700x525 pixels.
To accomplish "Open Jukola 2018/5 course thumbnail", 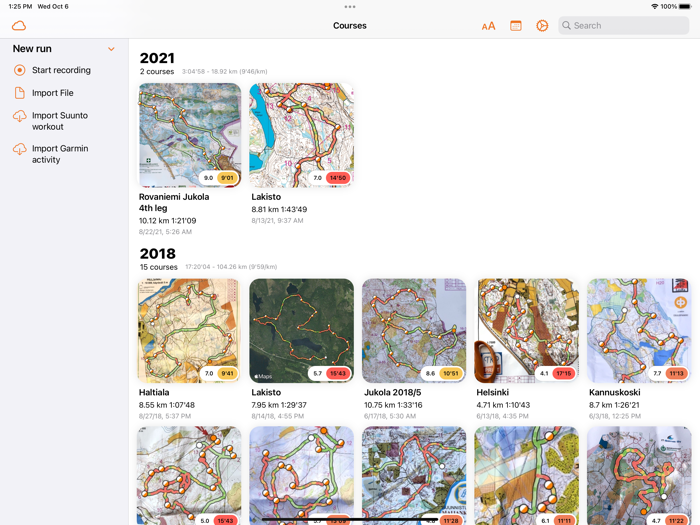I will pos(414,331).
